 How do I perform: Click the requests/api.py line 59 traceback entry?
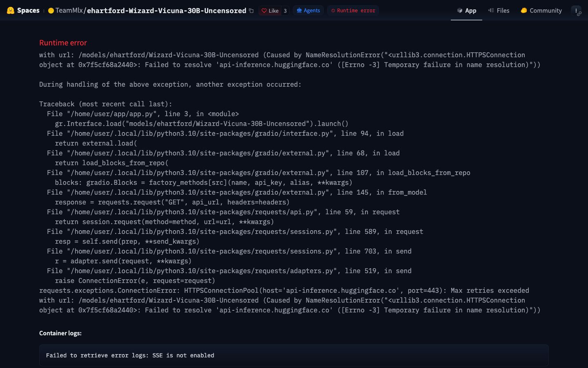223,212
